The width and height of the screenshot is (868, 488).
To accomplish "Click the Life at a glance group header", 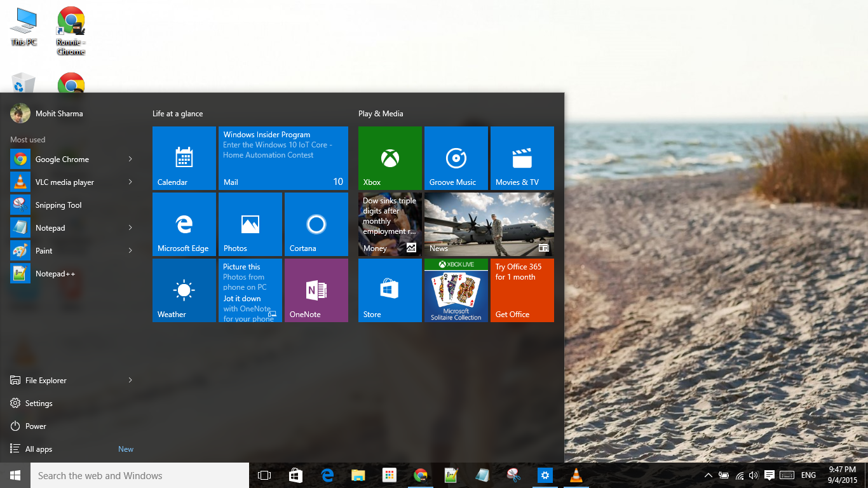I will click(178, 114).
